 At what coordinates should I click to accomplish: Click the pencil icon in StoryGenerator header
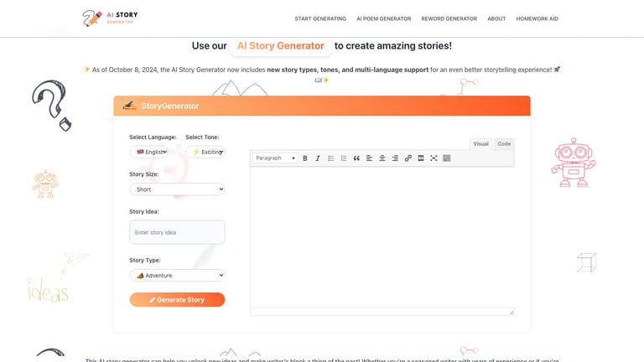(129, 106)
